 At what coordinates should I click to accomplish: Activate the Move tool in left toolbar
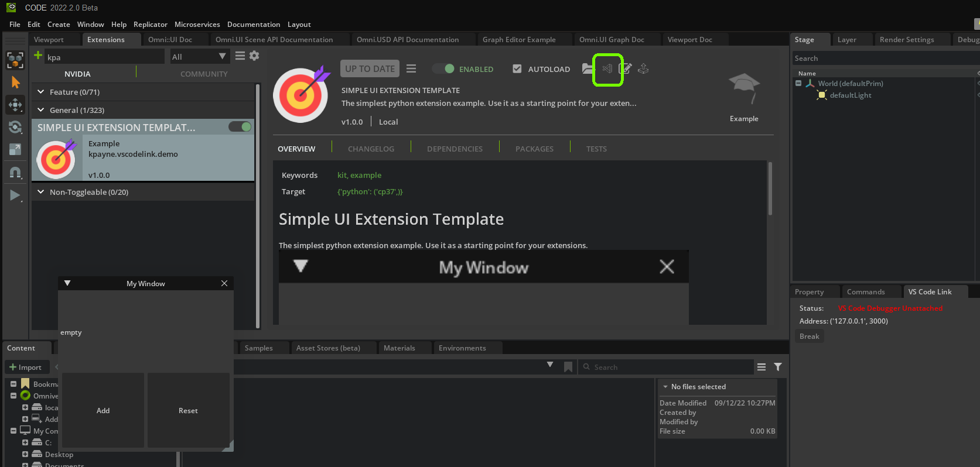[x=15, y=105]
